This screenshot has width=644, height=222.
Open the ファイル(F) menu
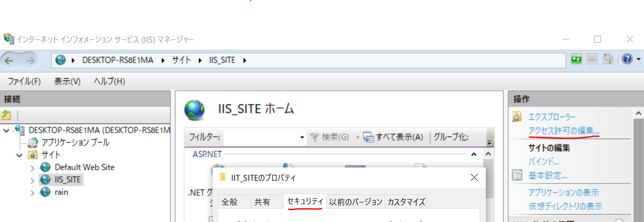[x=24, y=81]
